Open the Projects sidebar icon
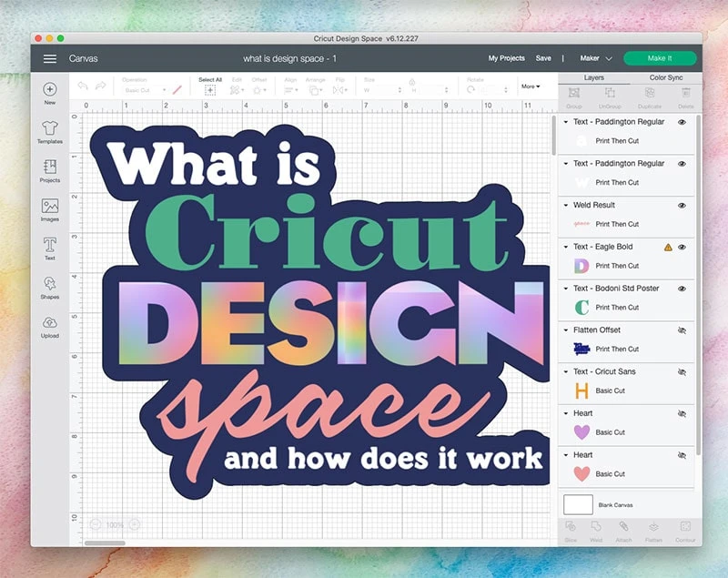 click(50, 169)
